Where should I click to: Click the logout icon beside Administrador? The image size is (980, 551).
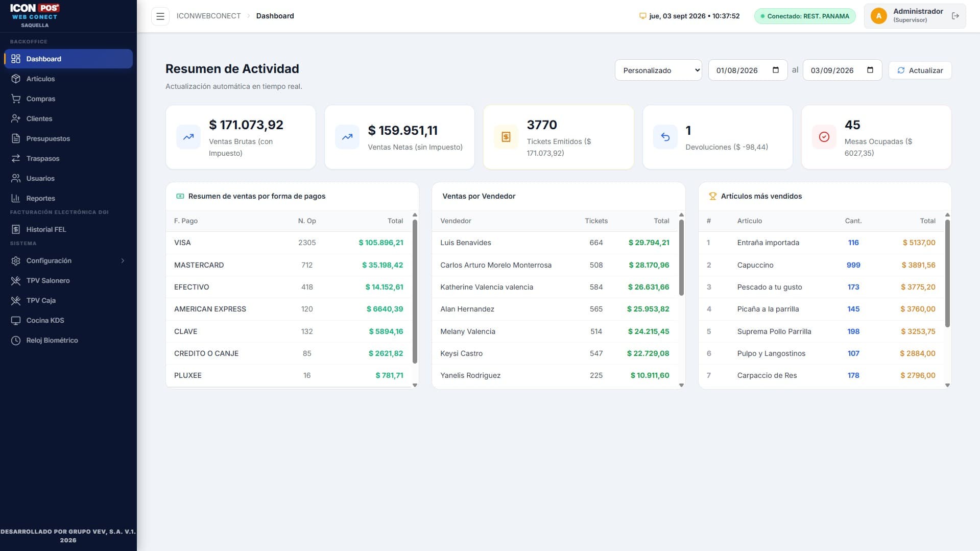[x=955, y=16]
